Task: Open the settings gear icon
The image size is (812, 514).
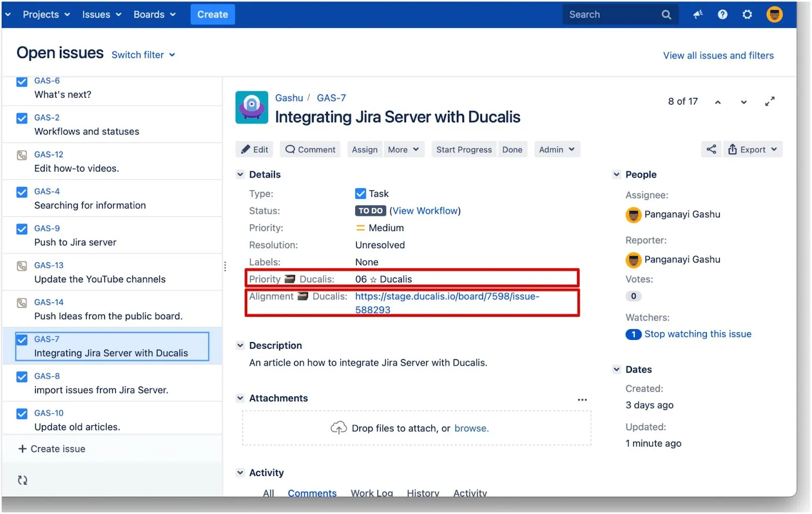Action: tap(747, 15)
